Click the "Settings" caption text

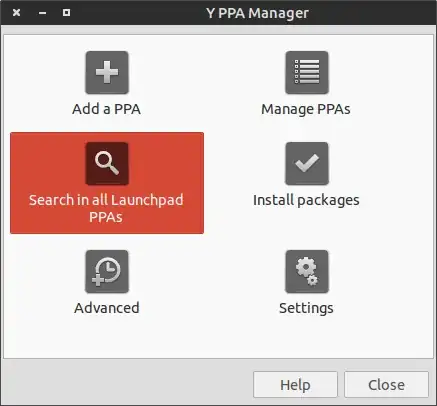pos(306,308)
